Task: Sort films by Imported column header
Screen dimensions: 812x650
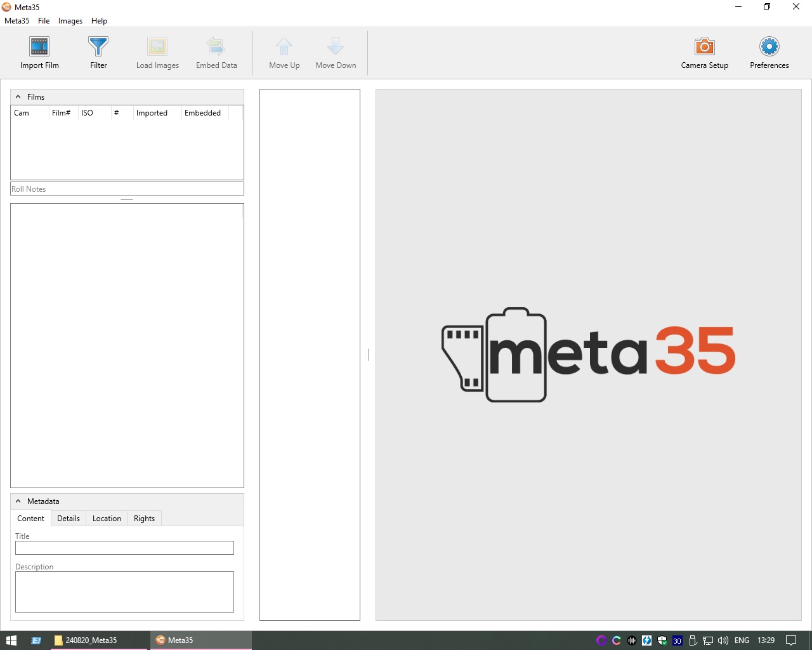Action: click(x=152, y=113)
